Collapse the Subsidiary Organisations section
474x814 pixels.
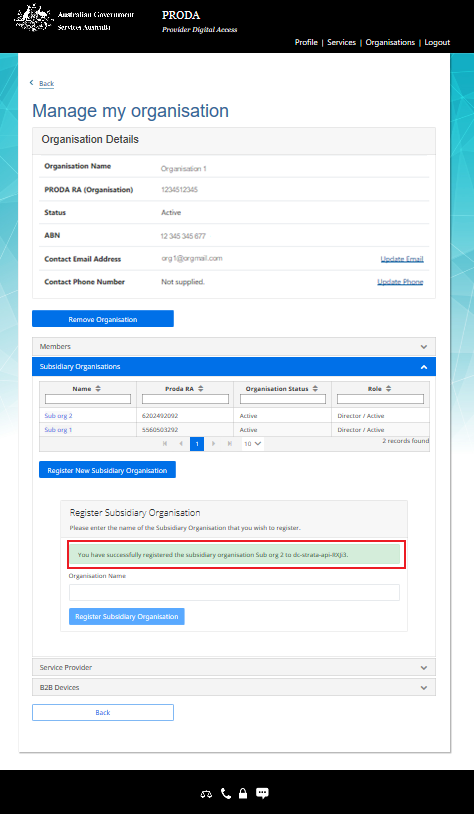tap(234, 367)
